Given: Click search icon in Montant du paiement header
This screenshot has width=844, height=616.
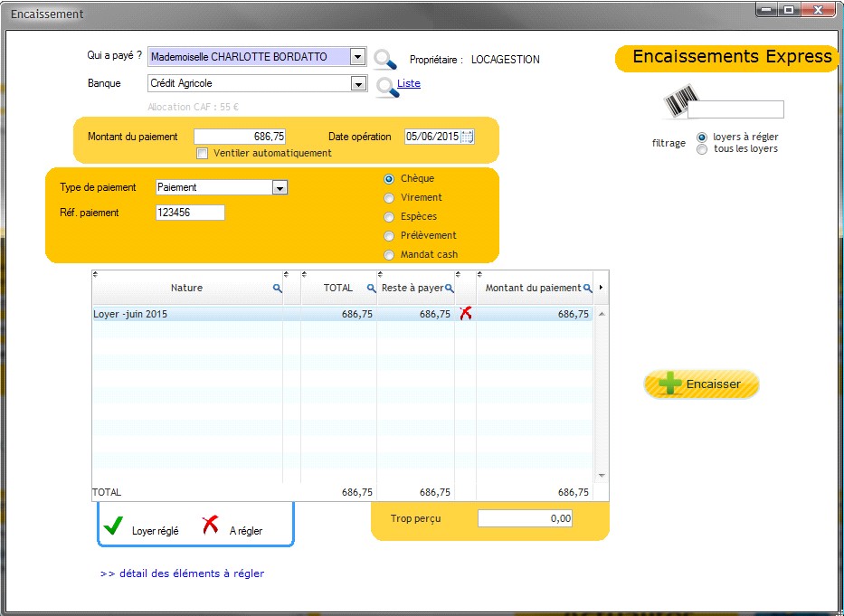Looking at the screenshot, I should (x=587, y=288).
